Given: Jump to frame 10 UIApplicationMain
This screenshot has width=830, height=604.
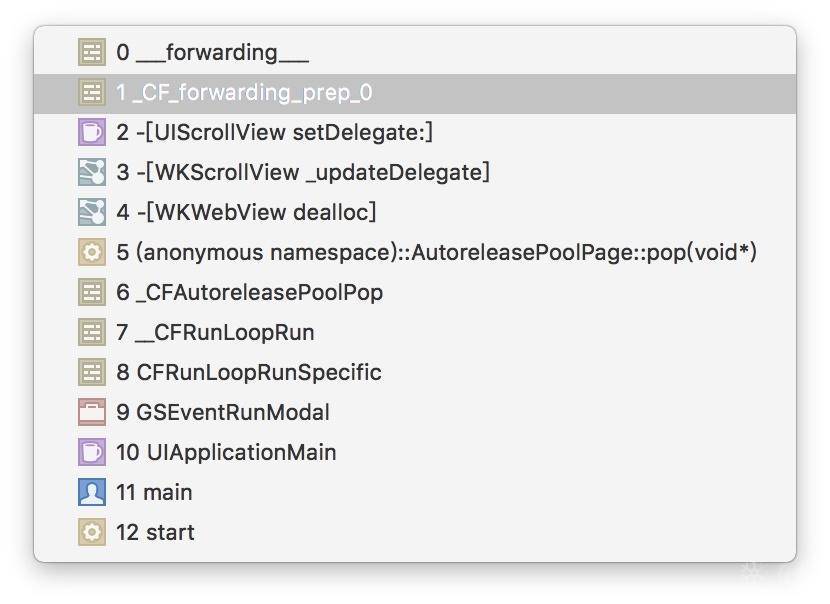Looking at the screenshot, I should 226,452.
